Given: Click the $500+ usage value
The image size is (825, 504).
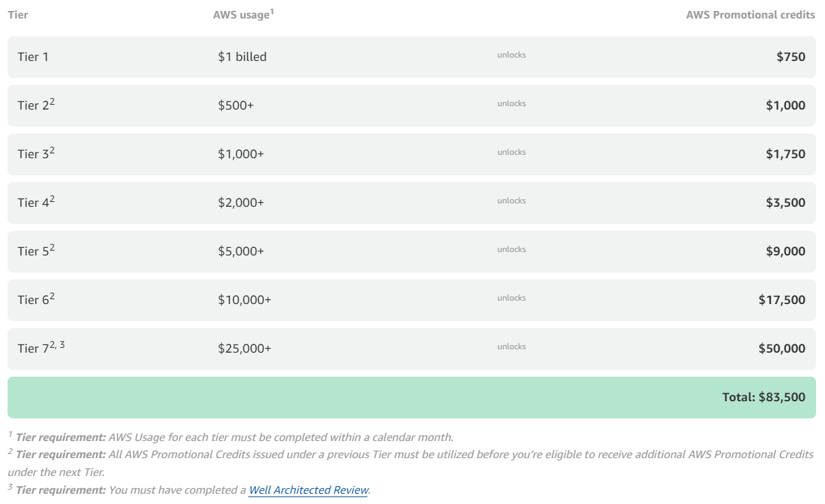Looking at the screenshot, I should tap(236, 105).
